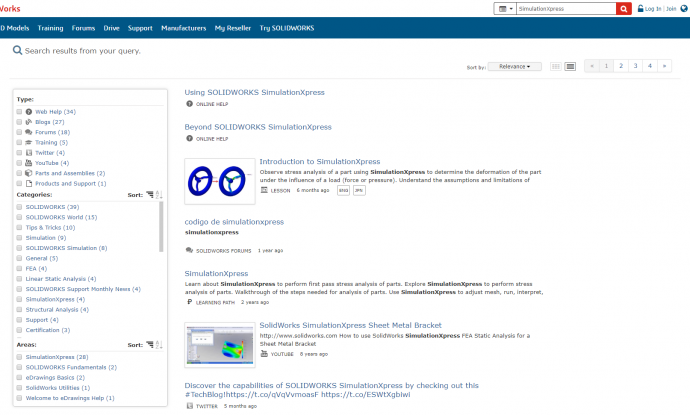This screenshot has height=415, width=690.
Task: Click the Parts and Assemblies cube icon
Action: point(29,173)
